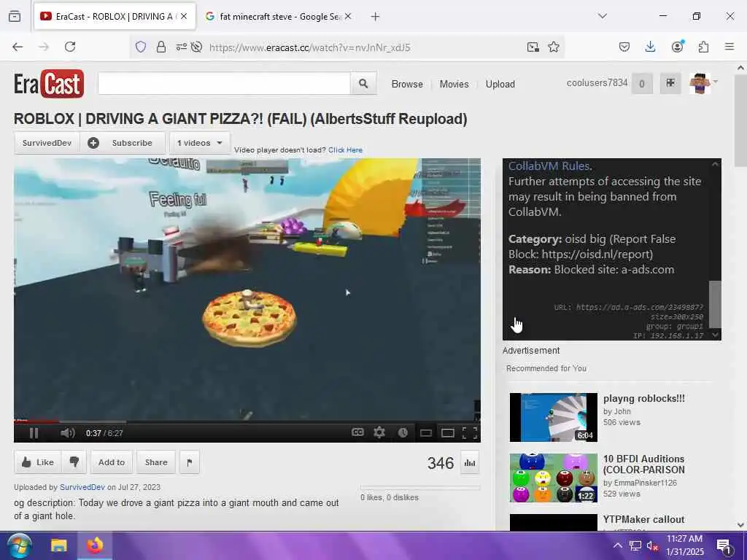Click the EraCast search input field

(225, 84)
